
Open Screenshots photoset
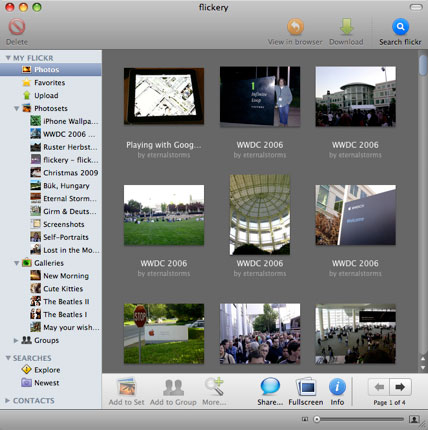tap(51, 225)
